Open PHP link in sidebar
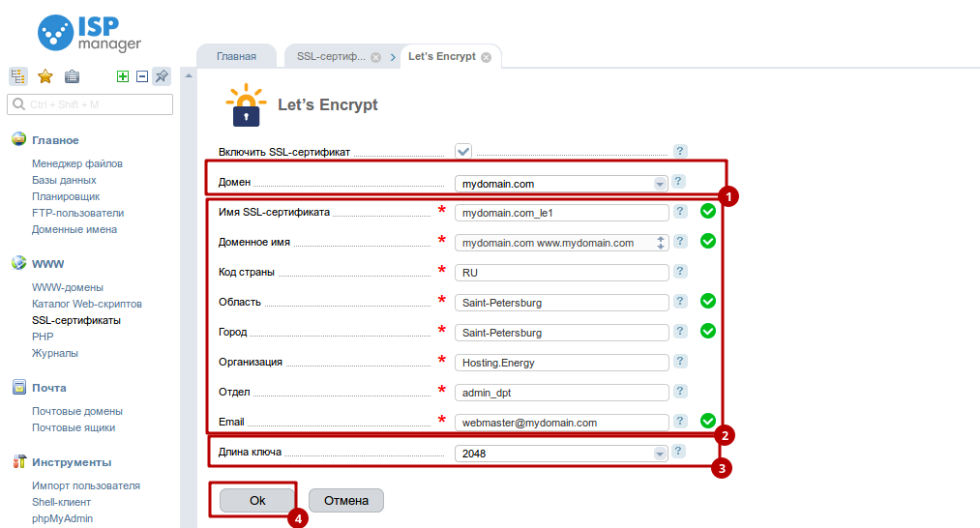 tap(43, 337)
